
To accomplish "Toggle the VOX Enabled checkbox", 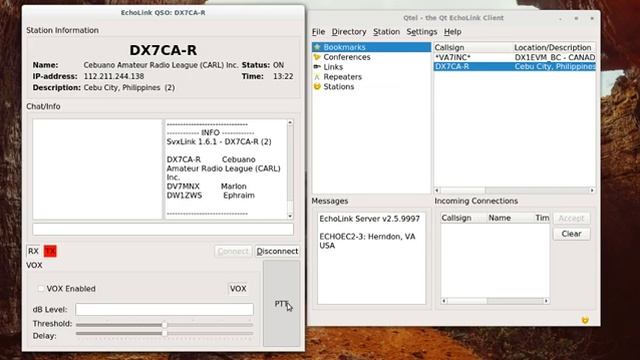I will click(x=40, y=289).
